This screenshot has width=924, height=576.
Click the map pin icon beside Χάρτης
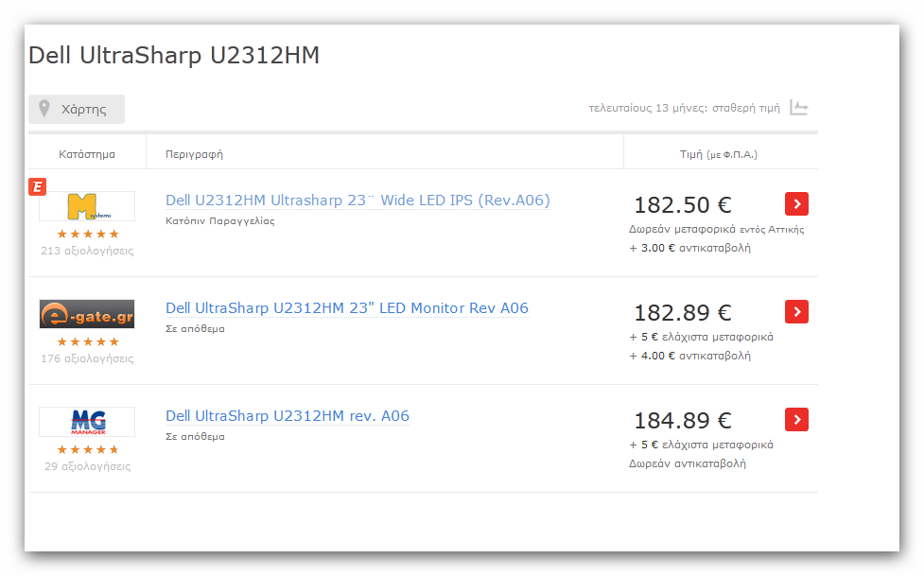click(44, 109)
